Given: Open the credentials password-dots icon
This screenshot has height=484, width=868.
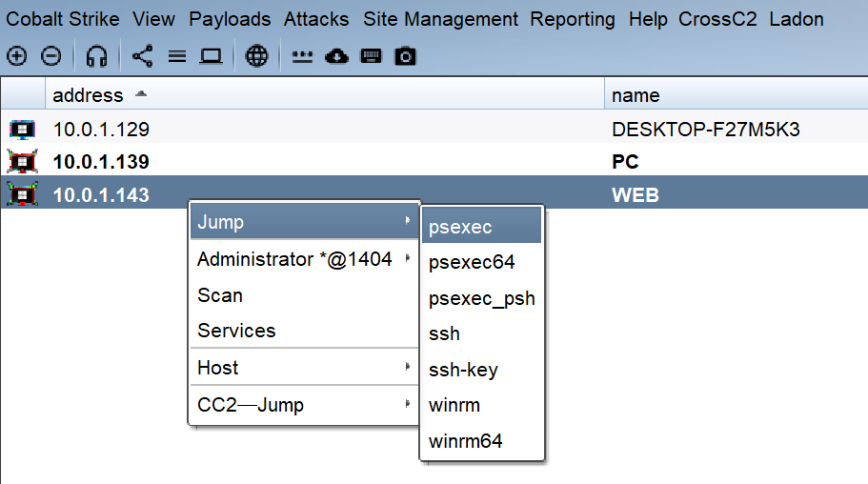Looking at the screenshot, I should click(x=302, y=57).
